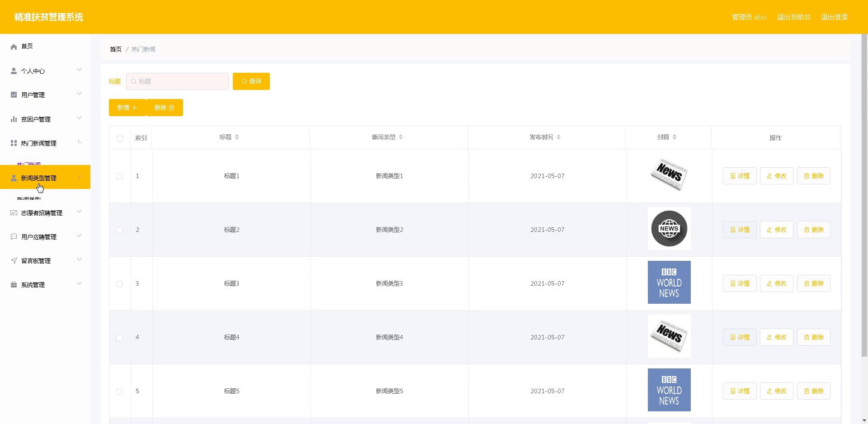Click the 系统管理 briefcase icon
This screenshot has width=868, height=424.
[x=14, y=285]
